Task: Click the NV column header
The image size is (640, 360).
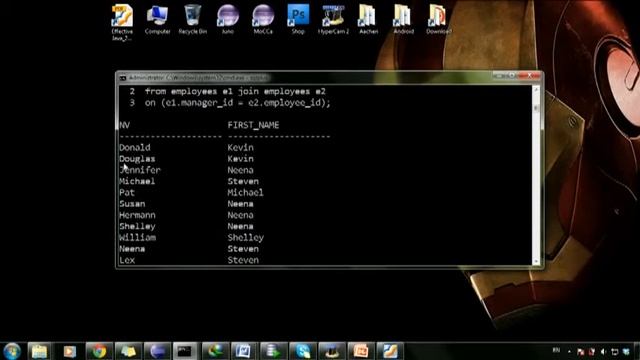Action: click(124, 125)
